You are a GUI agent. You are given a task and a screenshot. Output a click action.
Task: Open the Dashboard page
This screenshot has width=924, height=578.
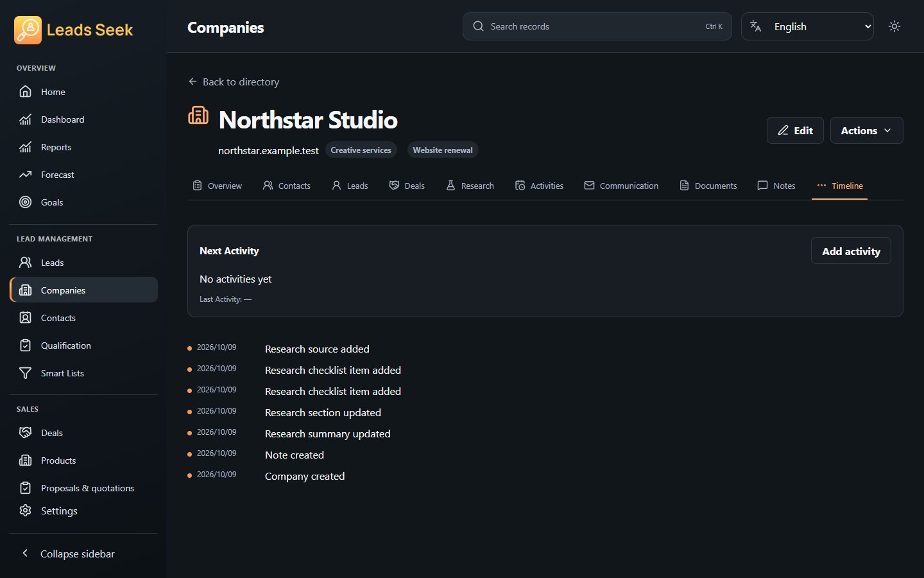click(83, 119)
